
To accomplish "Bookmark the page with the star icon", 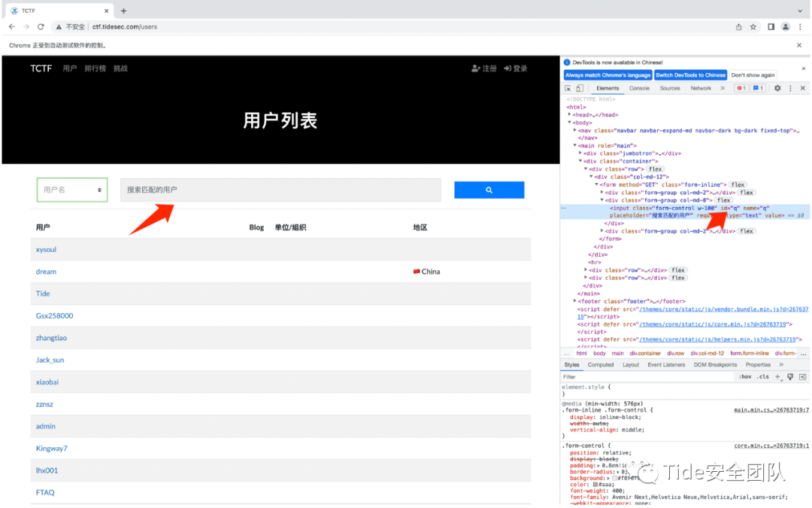I will coord(753,27).
